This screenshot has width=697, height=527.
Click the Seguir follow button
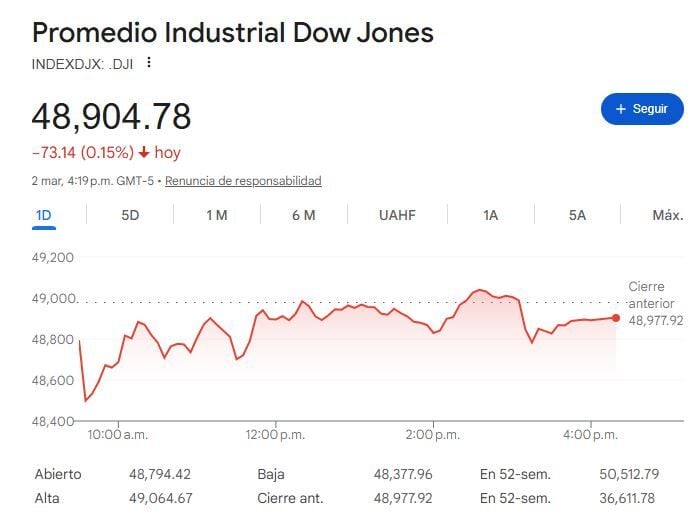pyautogui.click(x=641, y=109)
